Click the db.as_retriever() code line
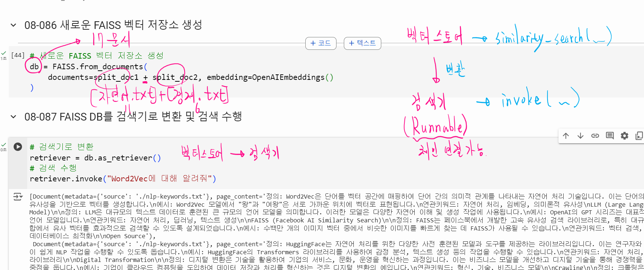 [95, 158]
